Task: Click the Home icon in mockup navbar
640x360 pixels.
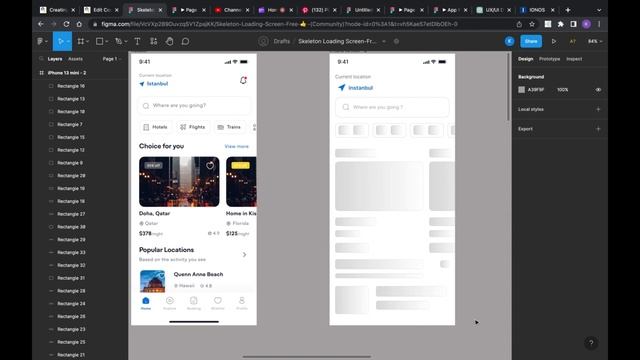Action: (x=146, y=303)
